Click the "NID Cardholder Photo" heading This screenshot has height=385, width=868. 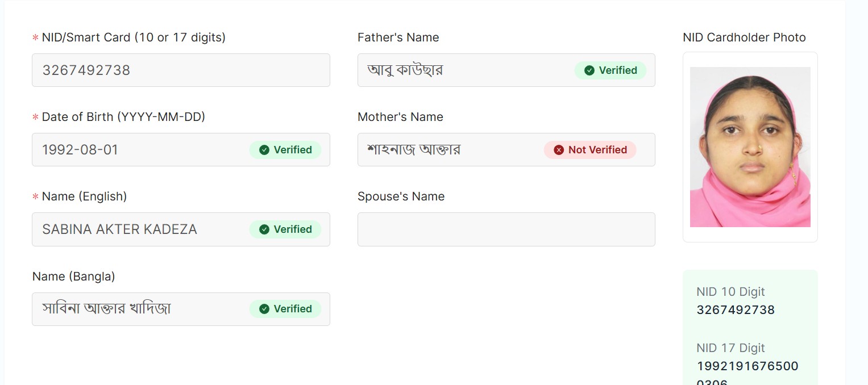click(744, 37)
